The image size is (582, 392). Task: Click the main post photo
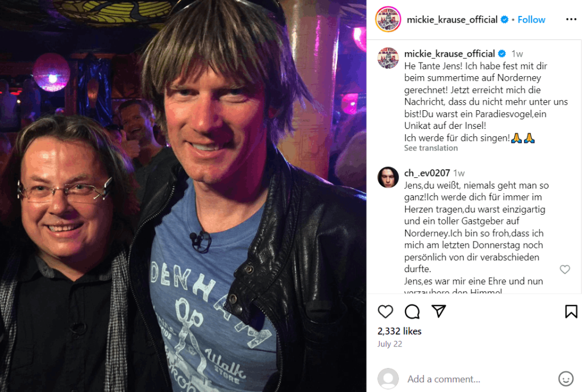tap(183, 196)
